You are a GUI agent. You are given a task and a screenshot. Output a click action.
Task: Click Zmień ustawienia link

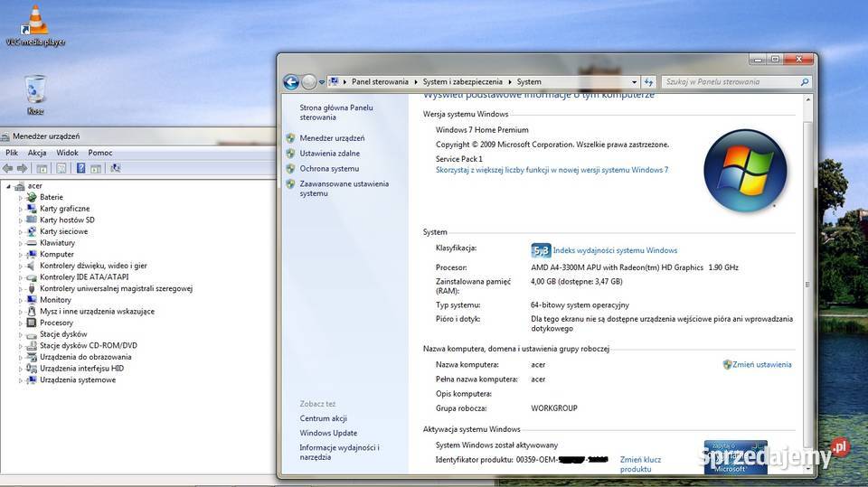(761, 364)
